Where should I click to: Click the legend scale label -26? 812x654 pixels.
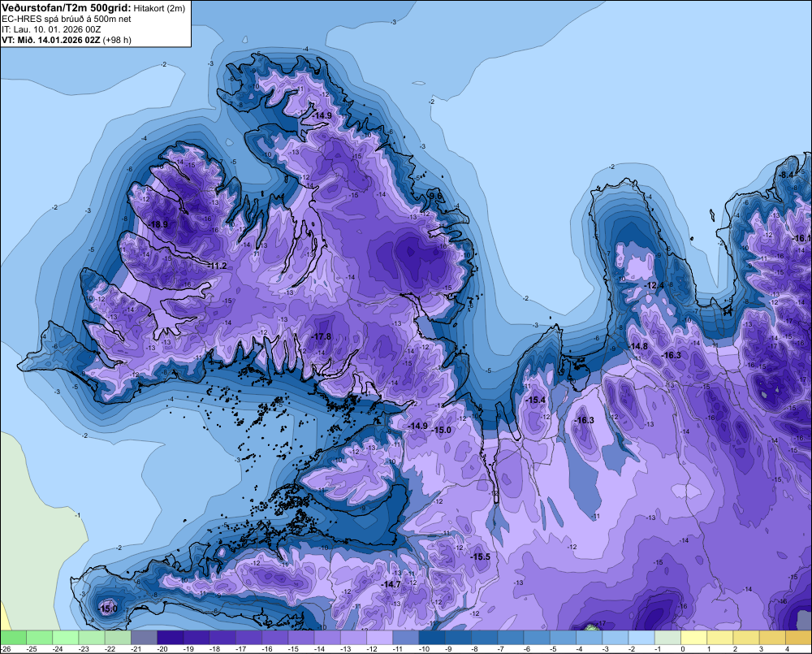(x=6, y=649)
